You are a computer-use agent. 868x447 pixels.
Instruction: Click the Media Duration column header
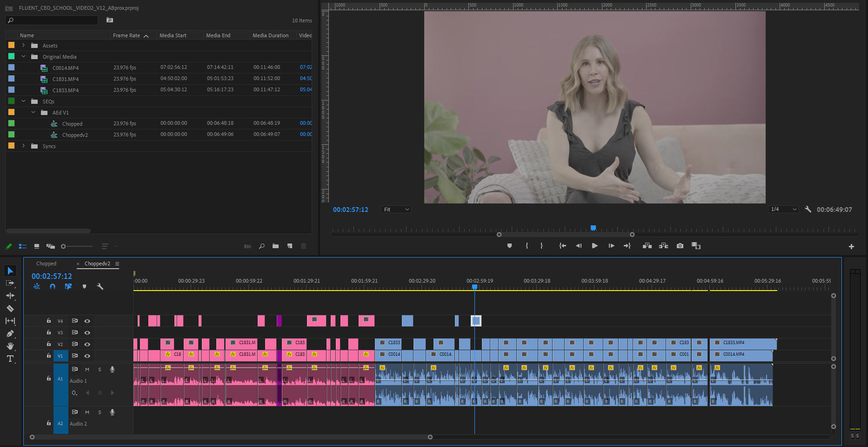tap(270, 35)
